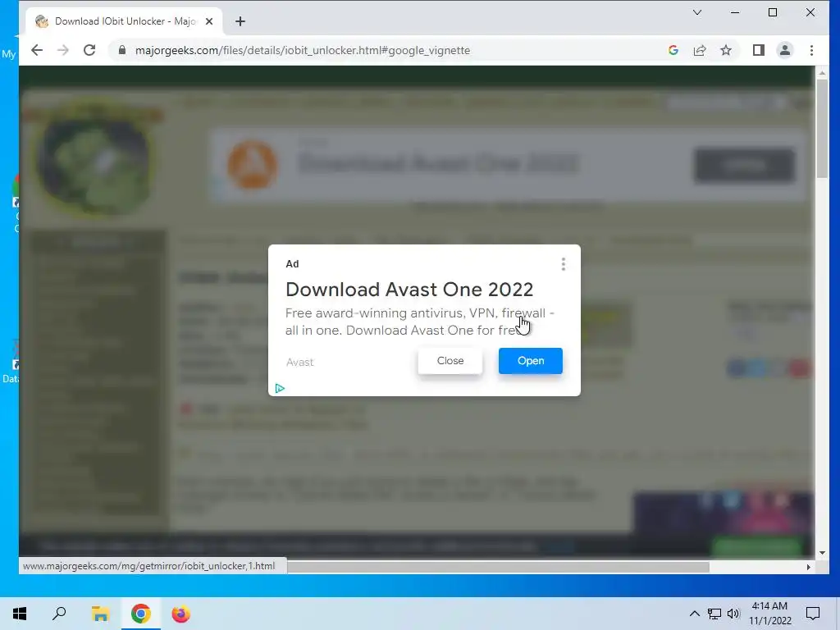Open the Windows Start menu
Image resolution: width=840 pixels, height=630 pixels.
(20, 614)
